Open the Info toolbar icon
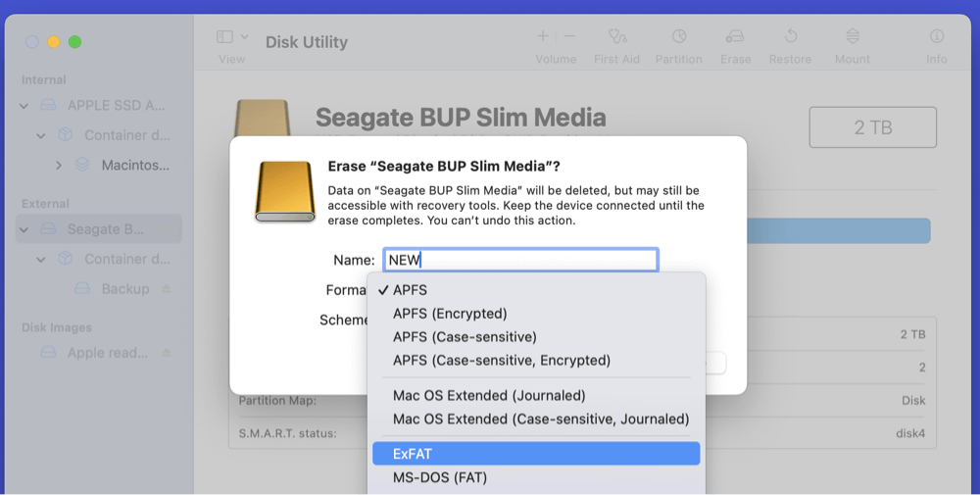Screen dimensions: 980x495 click(936, 36)
